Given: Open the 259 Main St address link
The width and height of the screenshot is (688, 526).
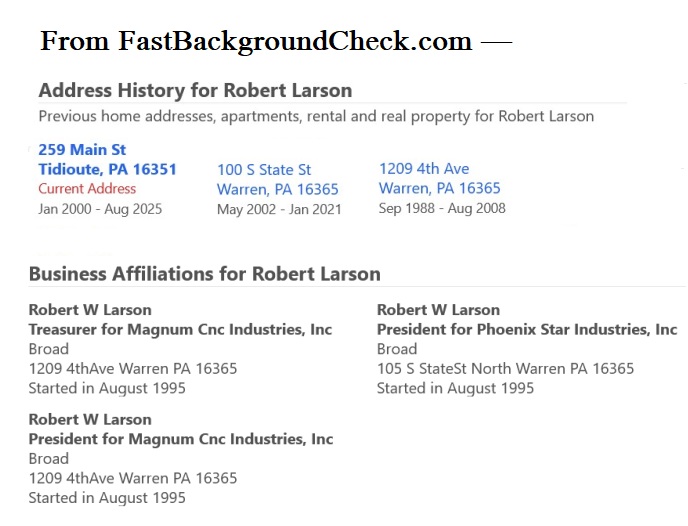Looking at the screenshot, I should click(82, 150).
